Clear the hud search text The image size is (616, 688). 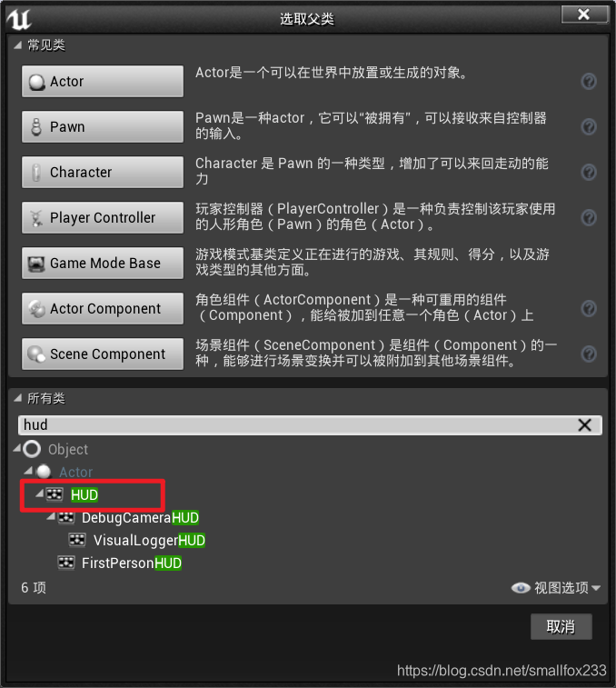point(584,424)
